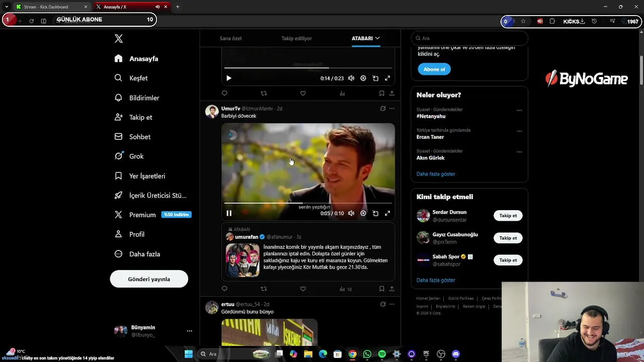Follow Serdar Dursun
Image resolution: width=644 pixels, height=362 pixels.
[x=508, y=216]
